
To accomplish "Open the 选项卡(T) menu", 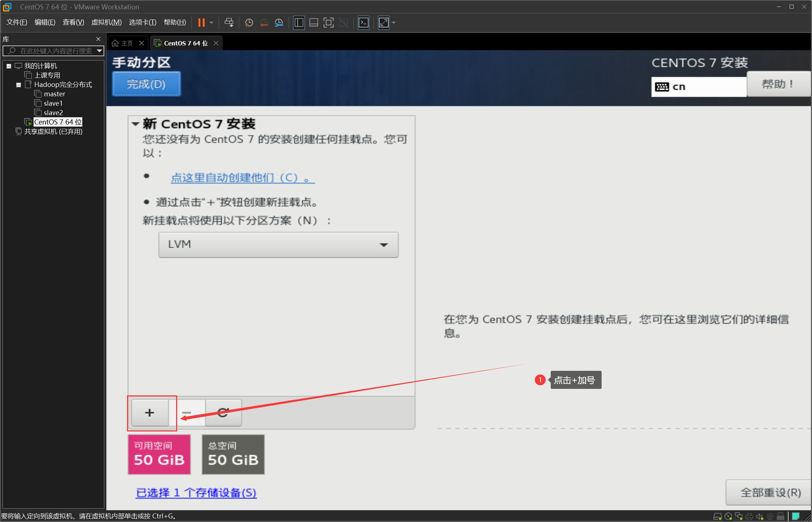I will point(143,22).
